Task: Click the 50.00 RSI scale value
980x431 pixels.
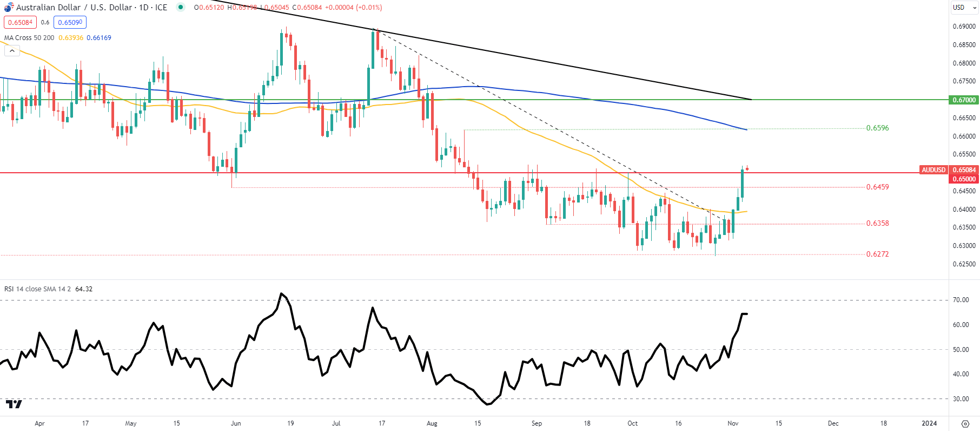Action: tap(961, 350)
